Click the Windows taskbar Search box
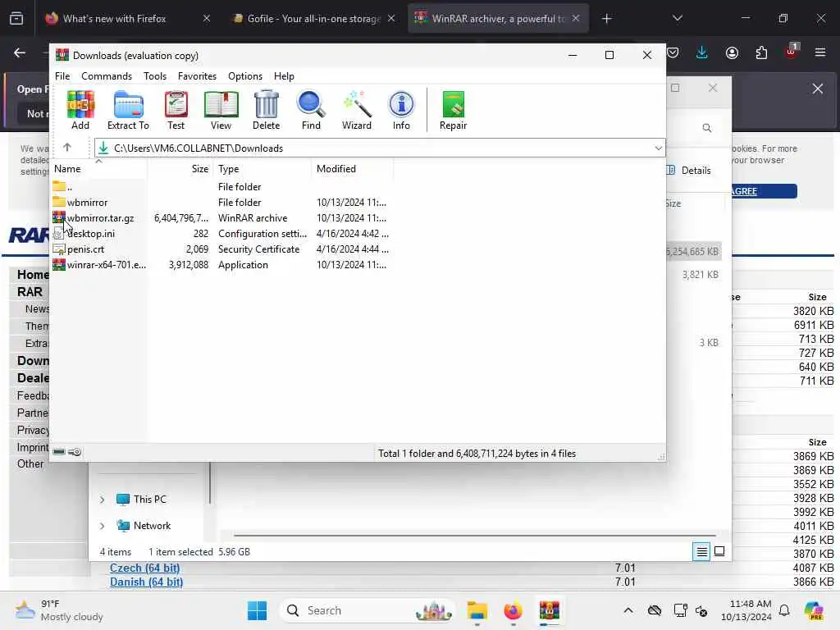This screenshot has width=840, height=630. 367,610
